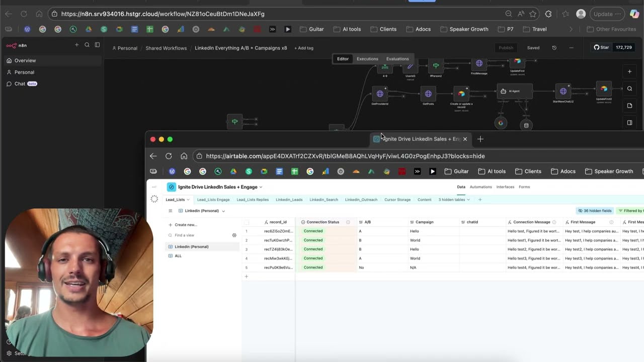644x362 pixels.
Task: Click the plus icon in n8n sidebar header
Action: point(76,45)
